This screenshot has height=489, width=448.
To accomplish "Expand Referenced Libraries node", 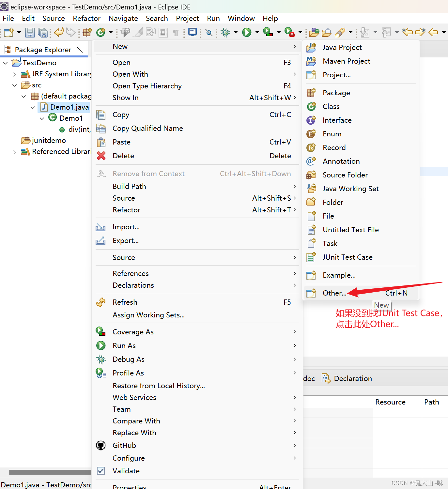I will click(14, 152).
